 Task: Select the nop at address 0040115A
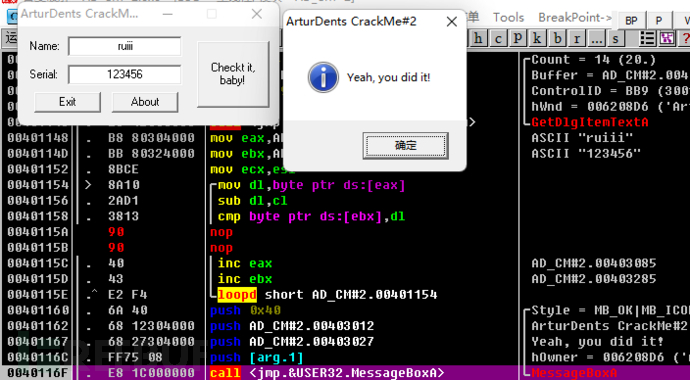click(221, 232)
